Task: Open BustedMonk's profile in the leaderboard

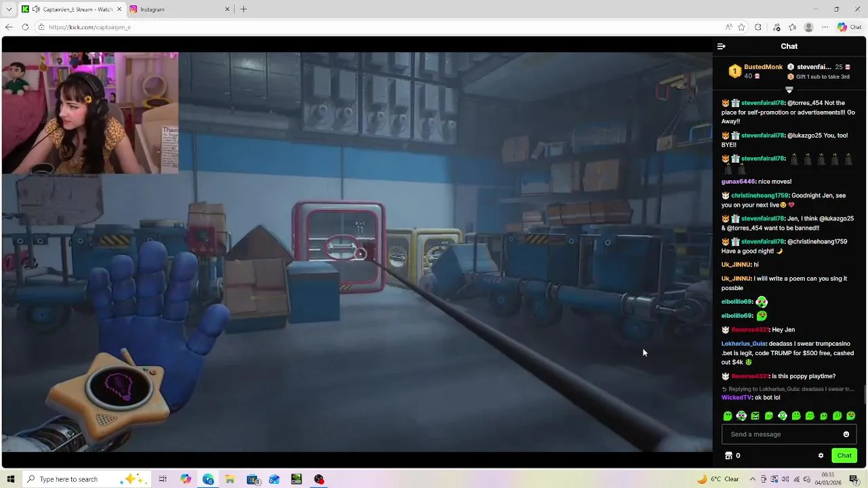Action: click(x=763, y=67)
